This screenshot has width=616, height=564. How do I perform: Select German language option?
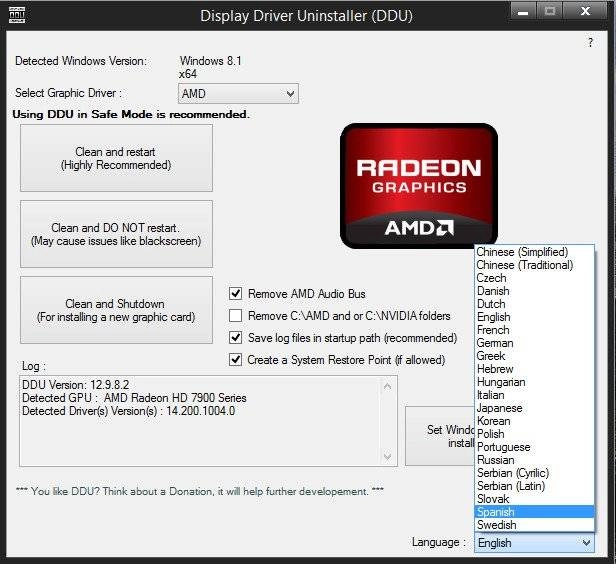534,343
